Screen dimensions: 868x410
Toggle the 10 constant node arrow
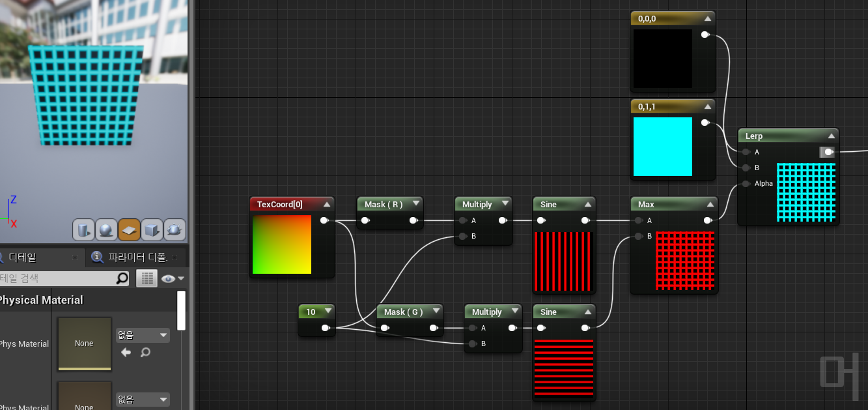coord(327,312)
